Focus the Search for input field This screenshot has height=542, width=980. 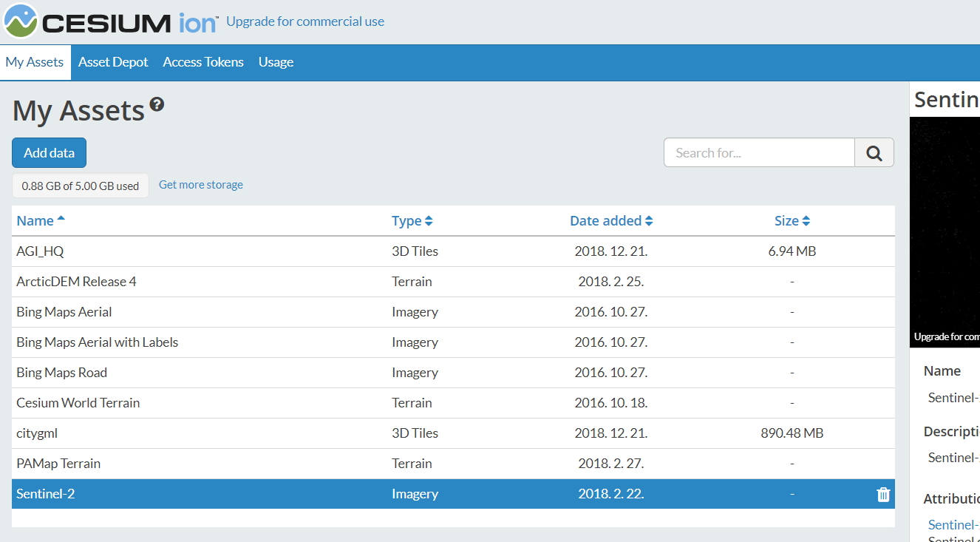coord(759,152)
